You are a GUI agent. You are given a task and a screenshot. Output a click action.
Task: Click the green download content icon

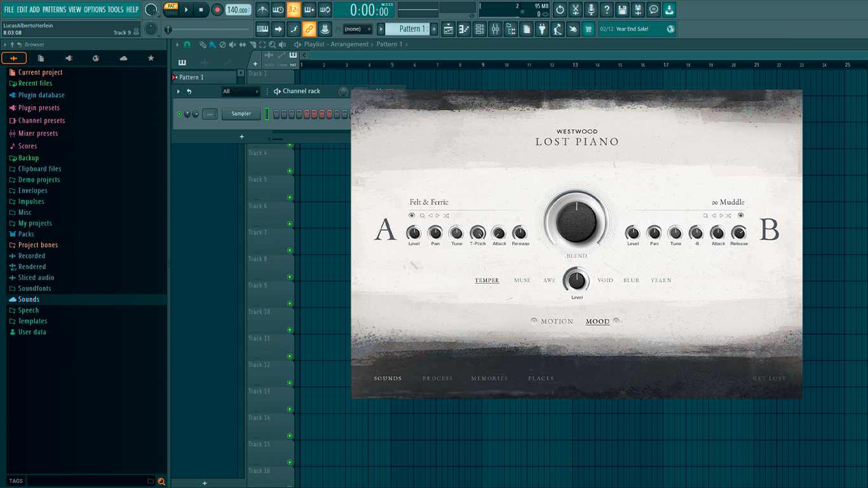(x=669, y=10)
